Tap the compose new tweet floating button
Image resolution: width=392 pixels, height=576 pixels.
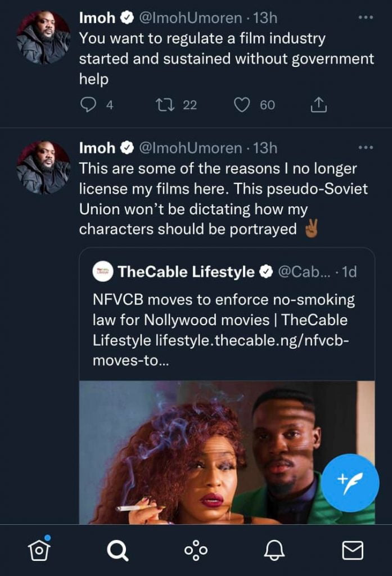click(350, 483)
